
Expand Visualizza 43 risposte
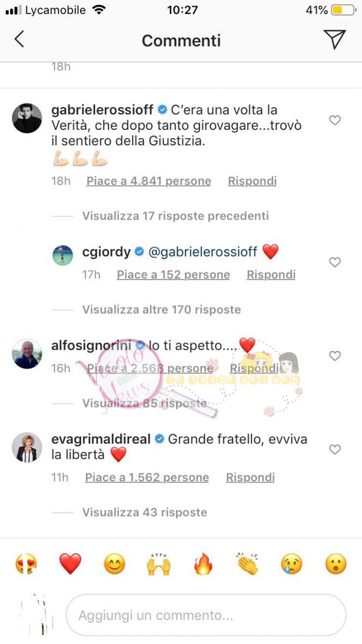coord(144,512)
